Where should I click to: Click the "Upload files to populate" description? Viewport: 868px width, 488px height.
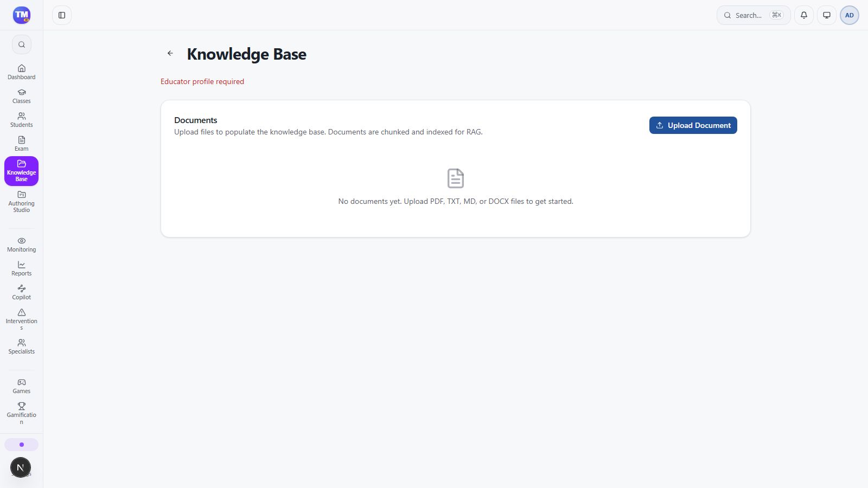[328, 132]
